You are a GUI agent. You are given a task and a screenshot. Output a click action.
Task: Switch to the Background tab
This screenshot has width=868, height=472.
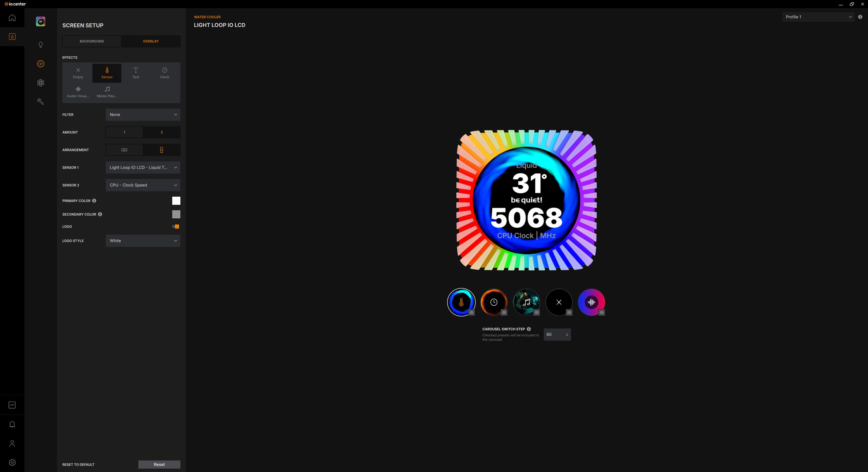(x=92, y=41)
